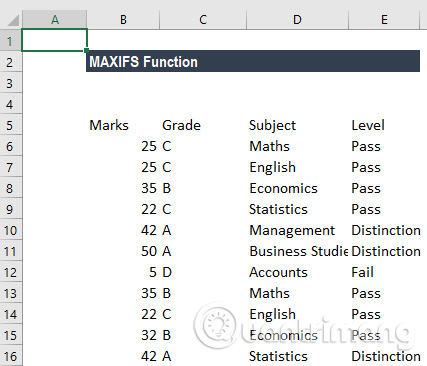427x366 pixels.
Task: Select marks value 25 in row 6
Action: tap(123, 146)
